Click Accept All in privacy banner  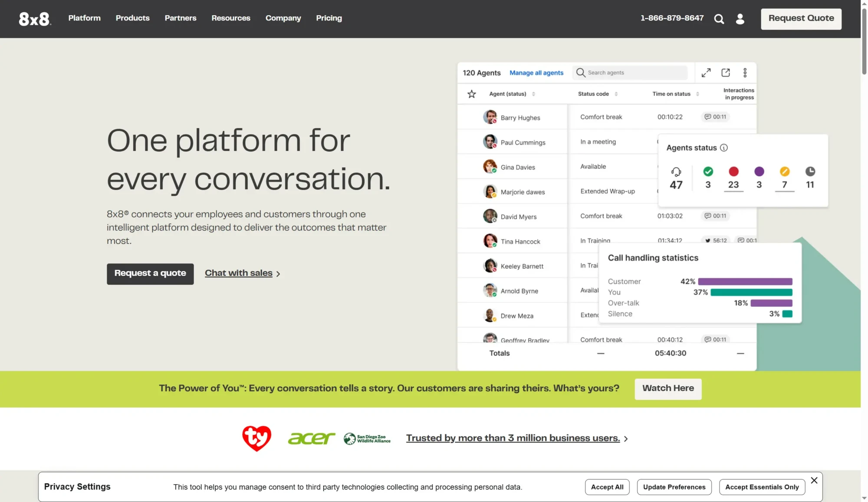607,487
